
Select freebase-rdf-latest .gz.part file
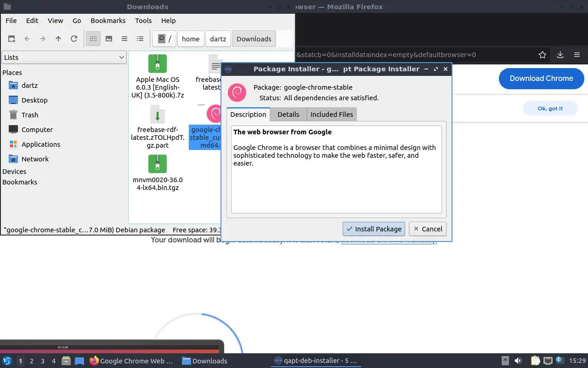click(158, 127)
